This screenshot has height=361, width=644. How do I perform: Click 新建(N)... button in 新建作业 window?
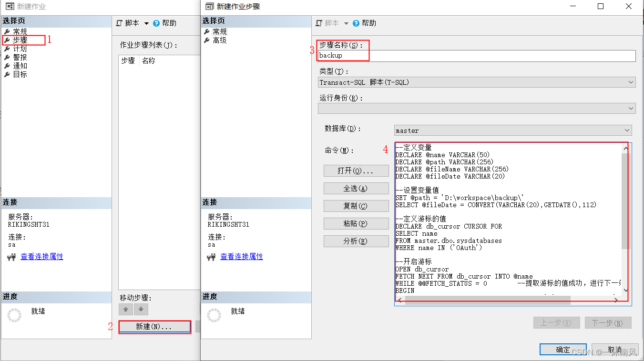(154, 327)
